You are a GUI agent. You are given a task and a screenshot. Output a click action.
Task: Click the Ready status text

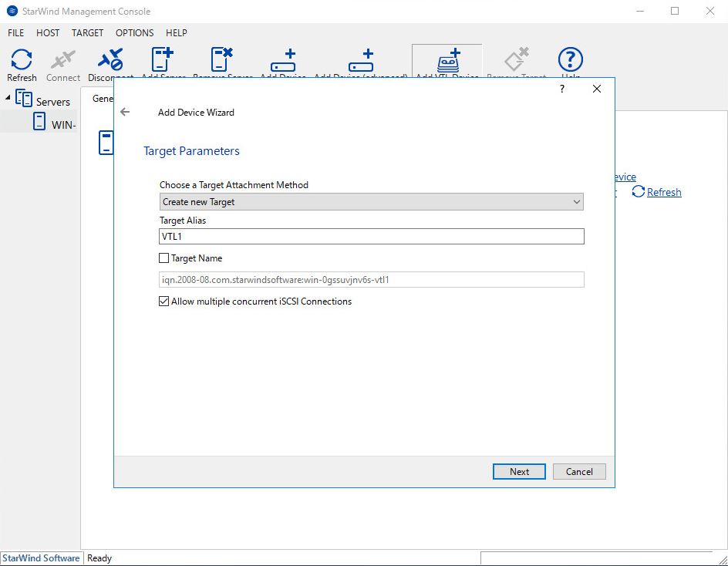tap(99, 558)
